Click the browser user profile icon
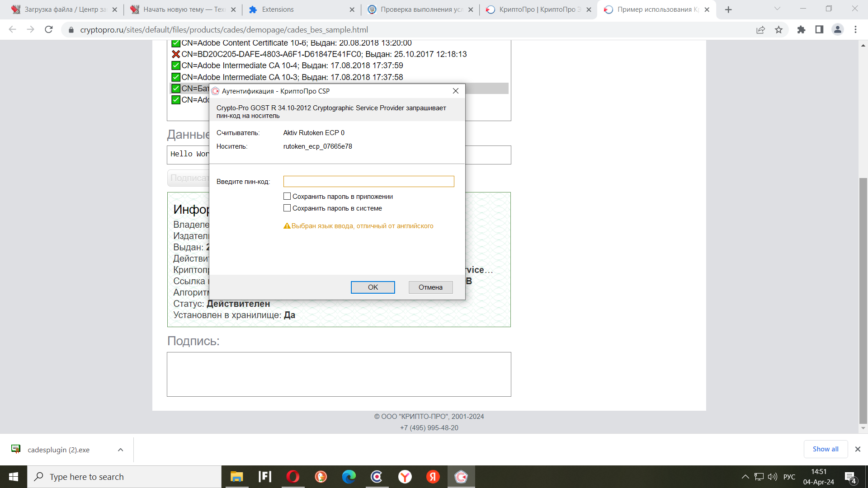The image size is (868, 488). [x=838, y=29]
